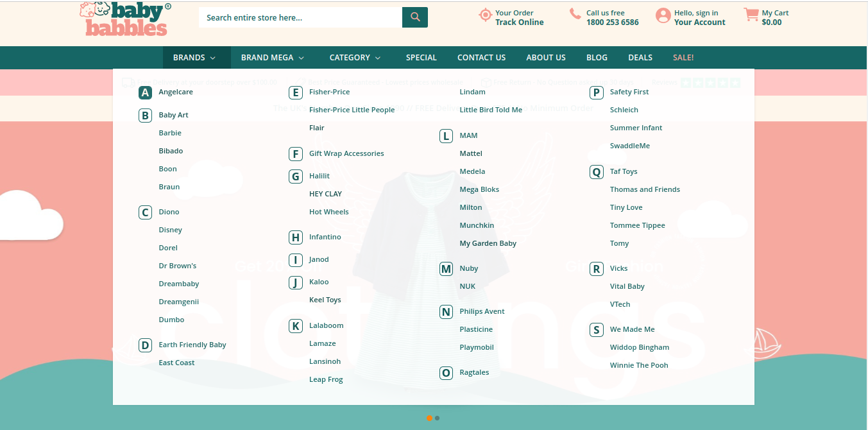The height and width of the screenshot is (430, 868).
Task: Open the Philips Avent brand link
Action: [x=482, y=311]
